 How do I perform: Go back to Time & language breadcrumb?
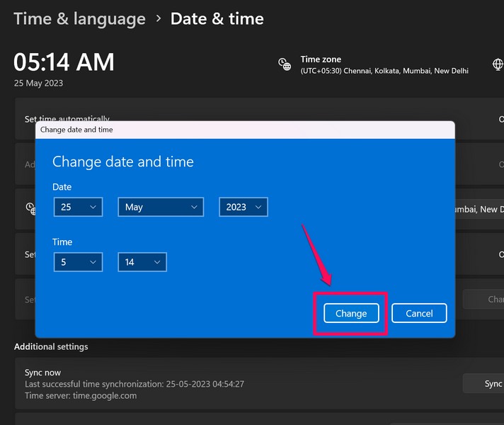tap(79, 18)
